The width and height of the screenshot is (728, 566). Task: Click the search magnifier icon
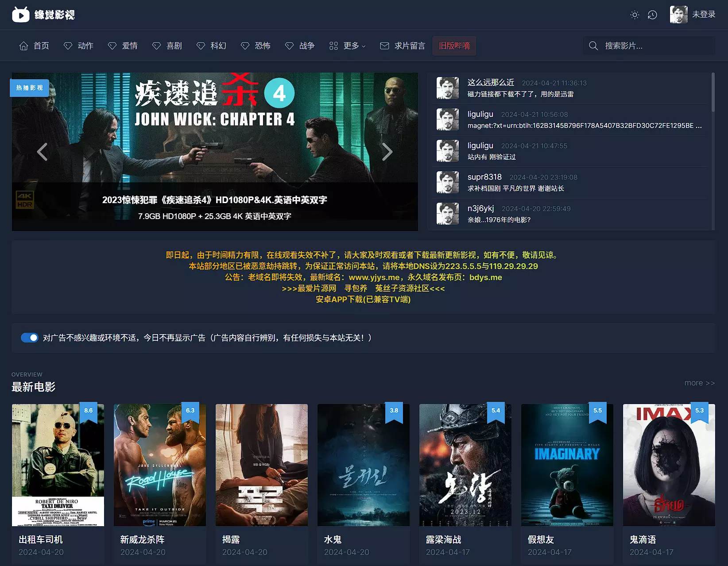[x=593, y=46]
